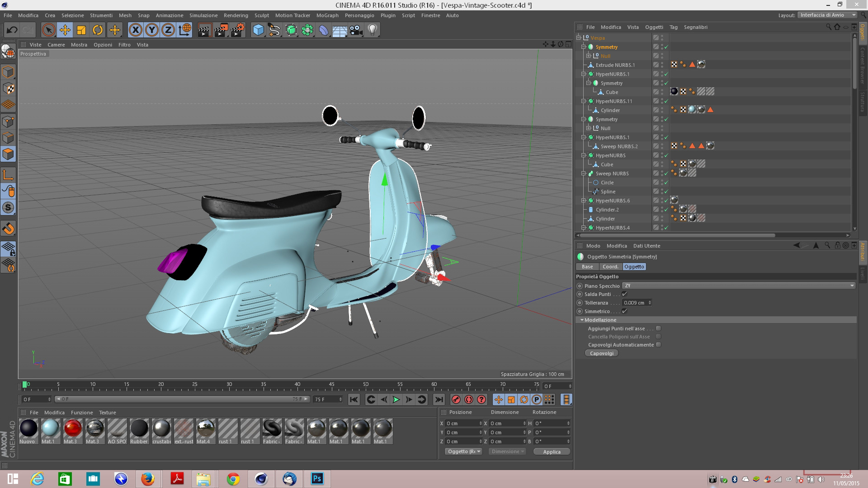
Task: Open the Oggetto coordinate mode dropdown
Action: point(464,451)
